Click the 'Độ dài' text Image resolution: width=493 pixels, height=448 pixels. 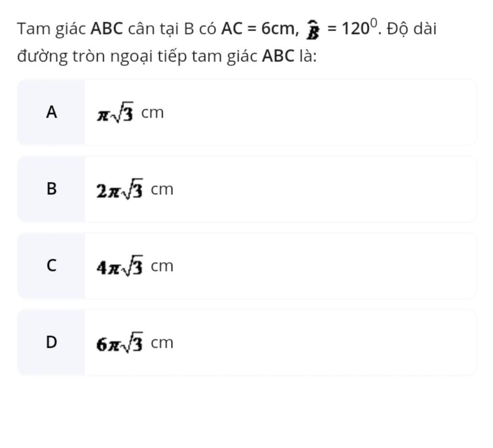(x=412, y=29)
